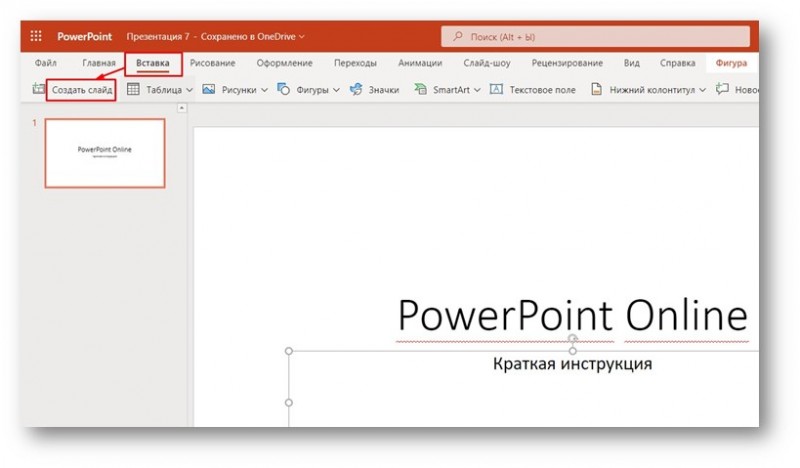Switch to the Рецензирование tab

point(567,63)
